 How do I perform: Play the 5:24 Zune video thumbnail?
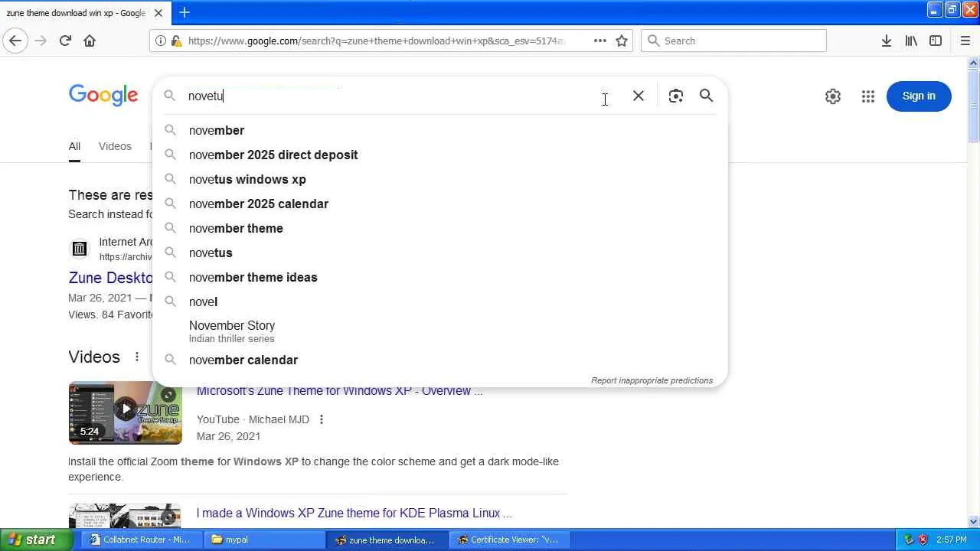click(x=126, y=412)
